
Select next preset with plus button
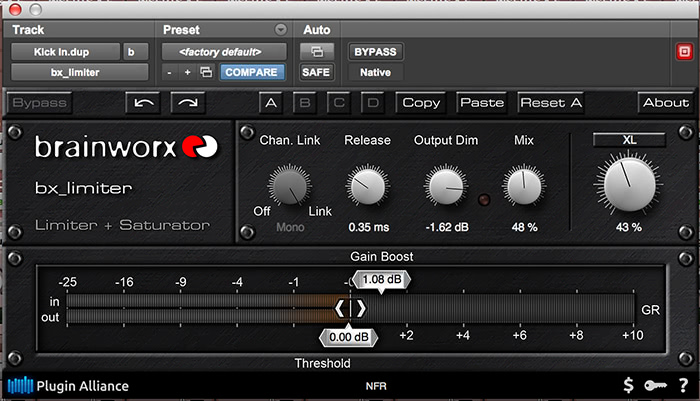click(188, 72)
